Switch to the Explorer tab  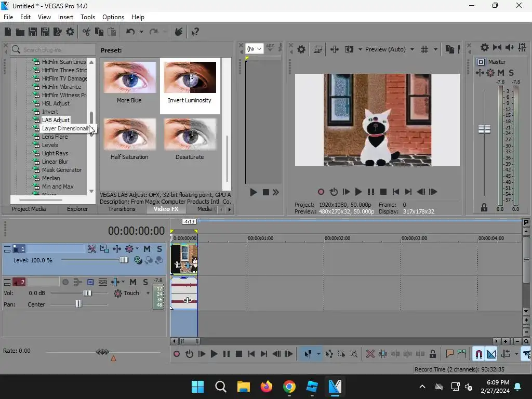[77, 209]
